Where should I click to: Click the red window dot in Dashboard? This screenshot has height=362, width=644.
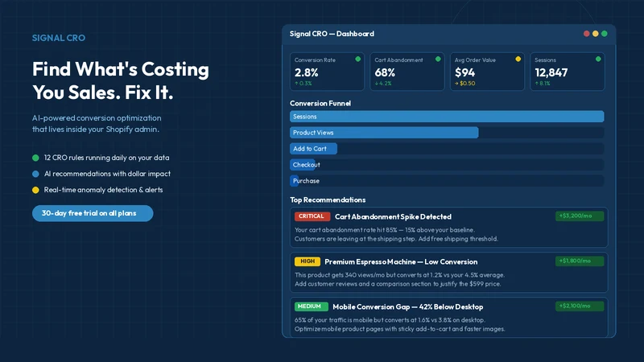587,34
